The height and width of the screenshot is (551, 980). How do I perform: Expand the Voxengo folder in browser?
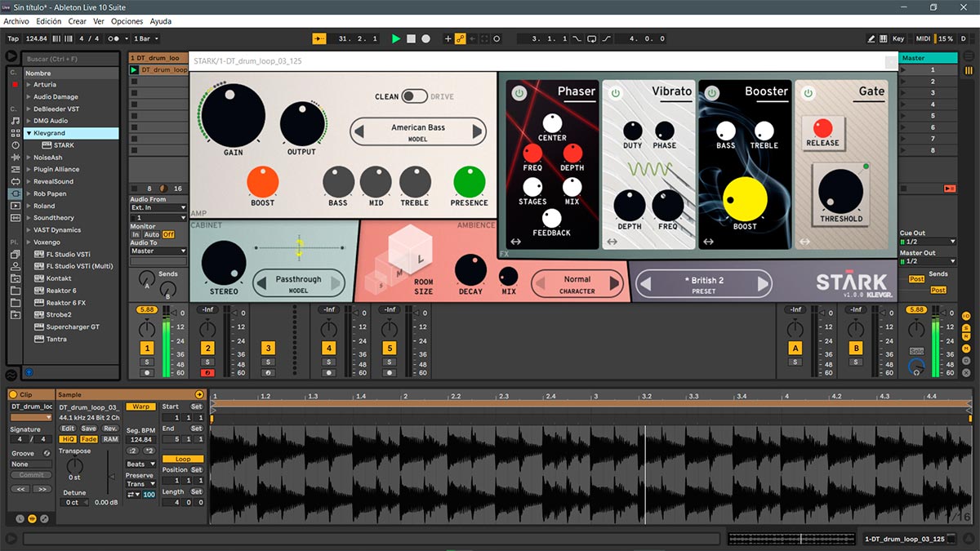coord(29,242)
